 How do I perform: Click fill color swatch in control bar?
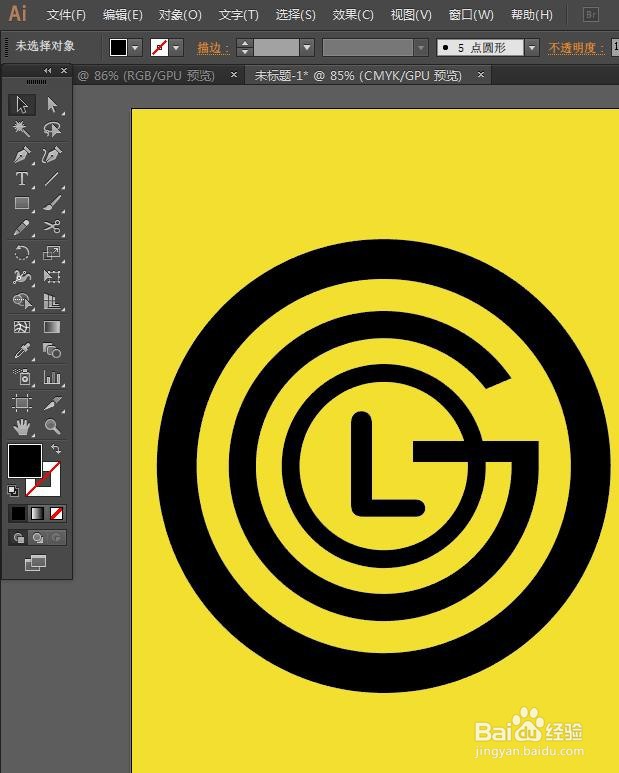pos(118,47)
